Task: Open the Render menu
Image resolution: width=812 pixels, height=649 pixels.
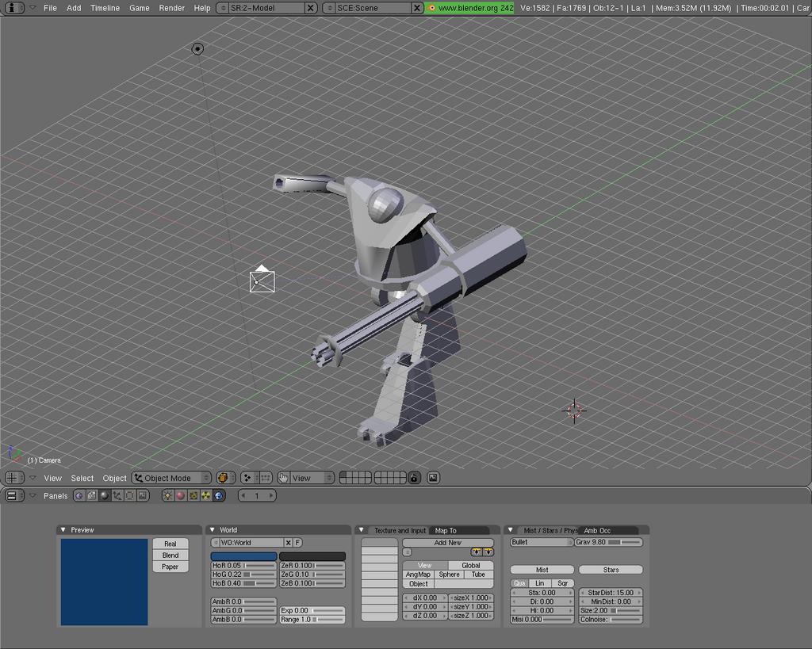Action: pos(171,8)
